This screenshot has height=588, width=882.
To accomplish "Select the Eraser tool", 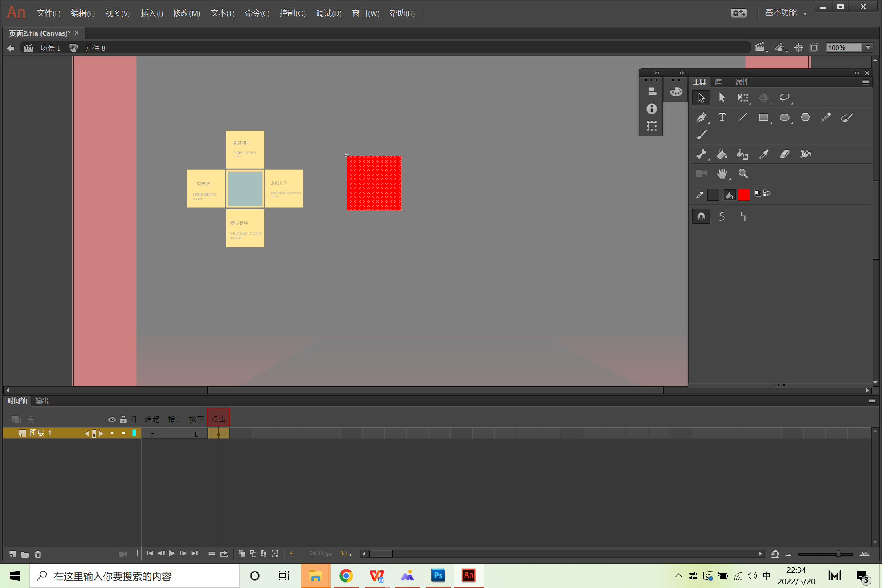I will click(x=784, y=154).
